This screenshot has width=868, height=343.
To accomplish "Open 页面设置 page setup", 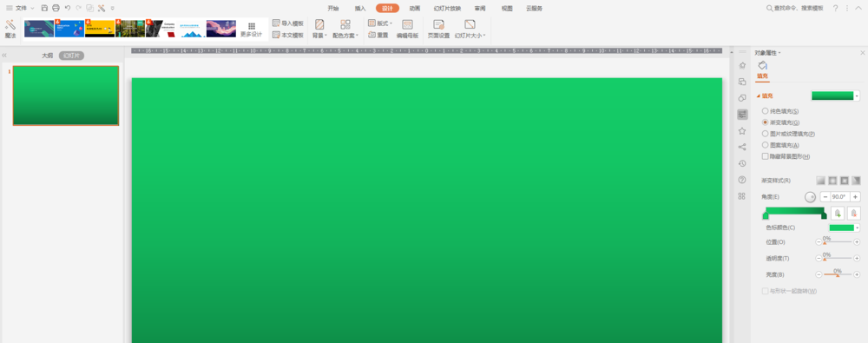I will (438, 30).
